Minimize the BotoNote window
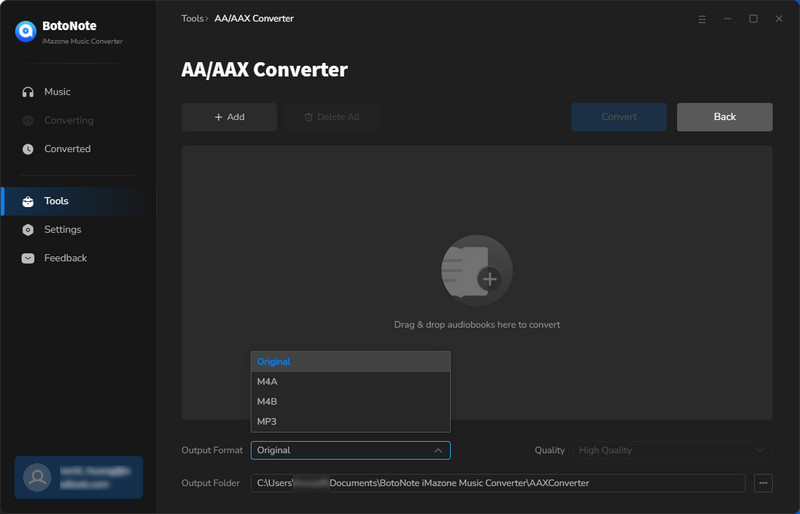 click(x=728, y=19)
